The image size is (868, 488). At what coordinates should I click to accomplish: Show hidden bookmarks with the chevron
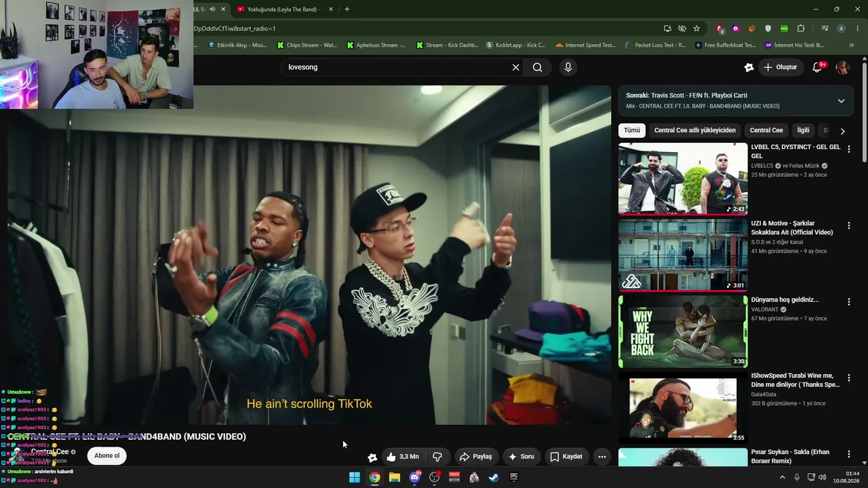(852, 45)
